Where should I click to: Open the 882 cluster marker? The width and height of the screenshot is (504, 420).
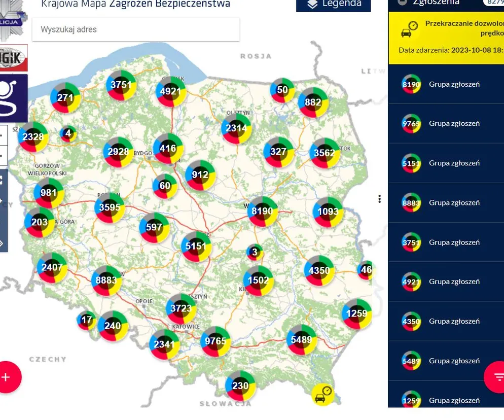point(313,102)
